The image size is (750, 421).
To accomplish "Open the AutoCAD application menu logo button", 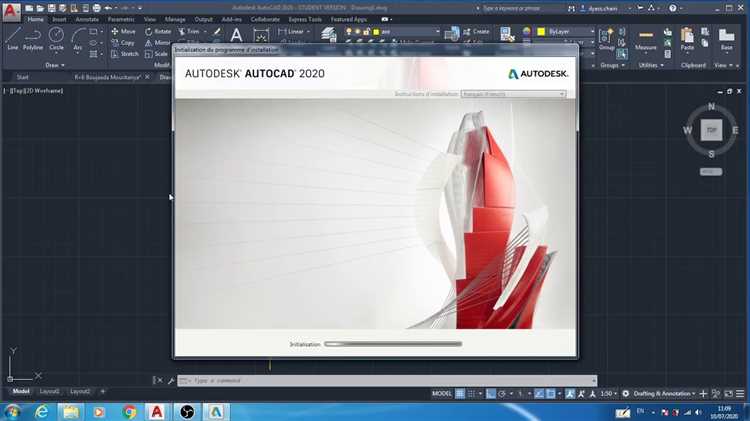I will coord(11,11).
